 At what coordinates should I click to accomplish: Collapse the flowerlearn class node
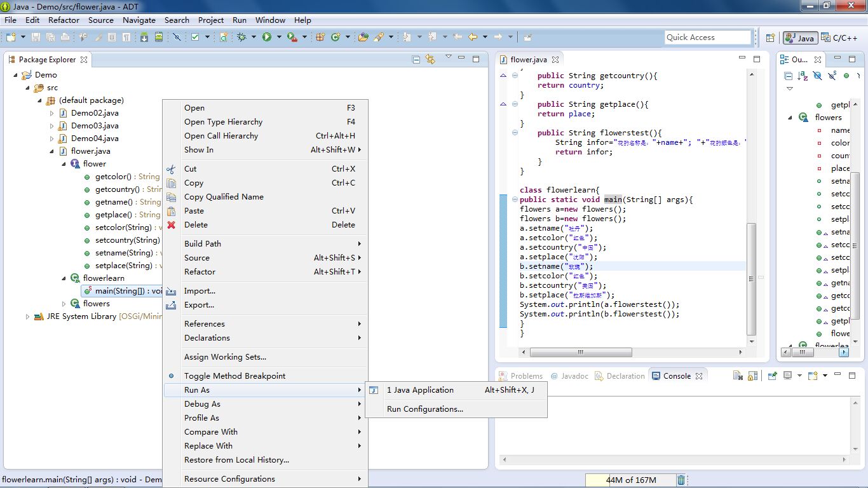click(x=64, y=278)
